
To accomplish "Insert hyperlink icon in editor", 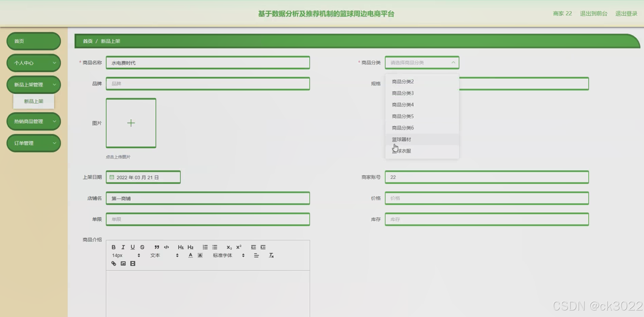I will pos(114,263).
